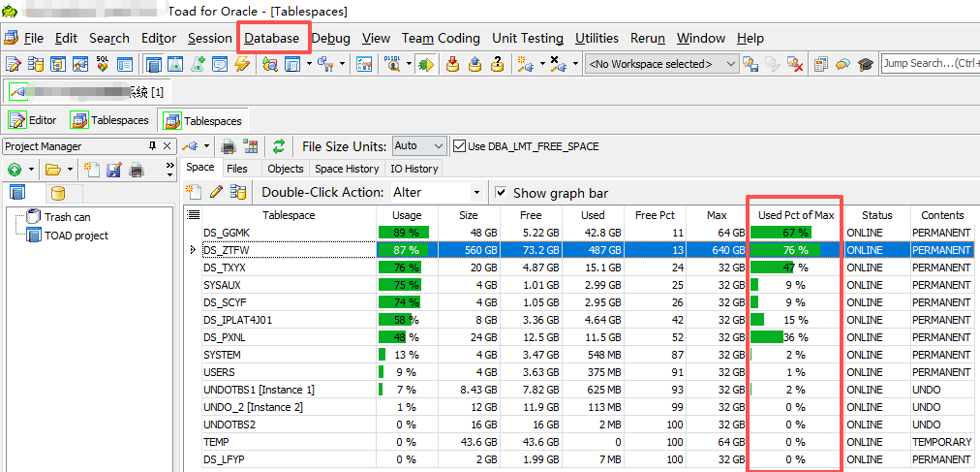Toggle Use DBA_LMT_FREE_SPACE checkbox

click(459, 146)
